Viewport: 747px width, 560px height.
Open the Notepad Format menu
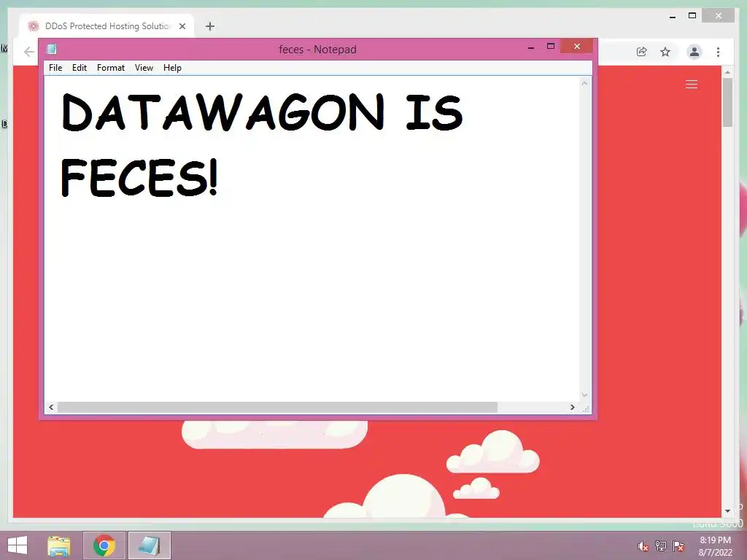(111, 68)
